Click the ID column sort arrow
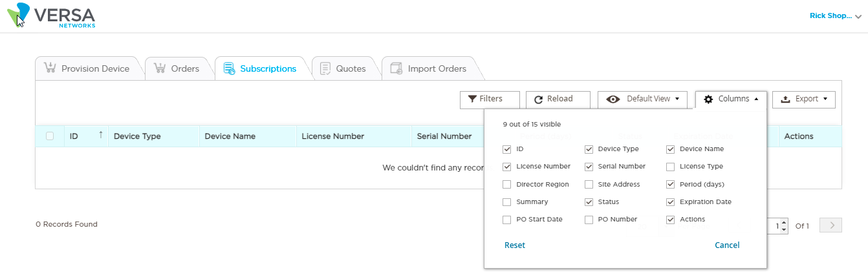Screen dimensions: 868x279 (x=101, y=136)
